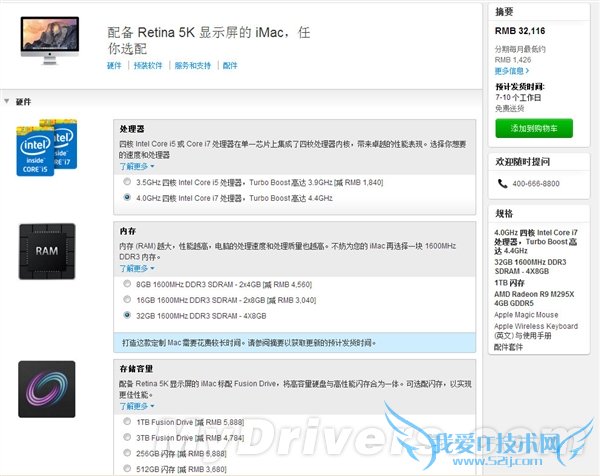600x476 pixels.
Task: Jump to 配件 tab link
Action: pyautogui.click(x=230, y=65)
